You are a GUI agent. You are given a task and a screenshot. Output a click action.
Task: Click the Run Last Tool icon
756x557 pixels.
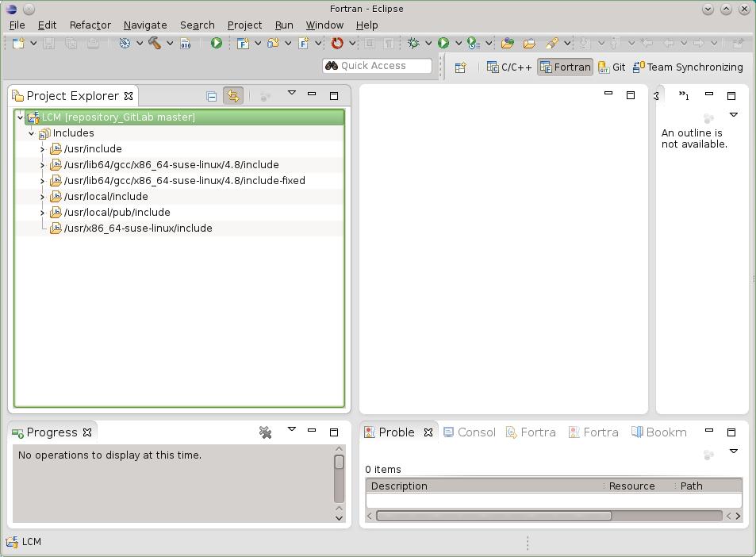(474, 44)
